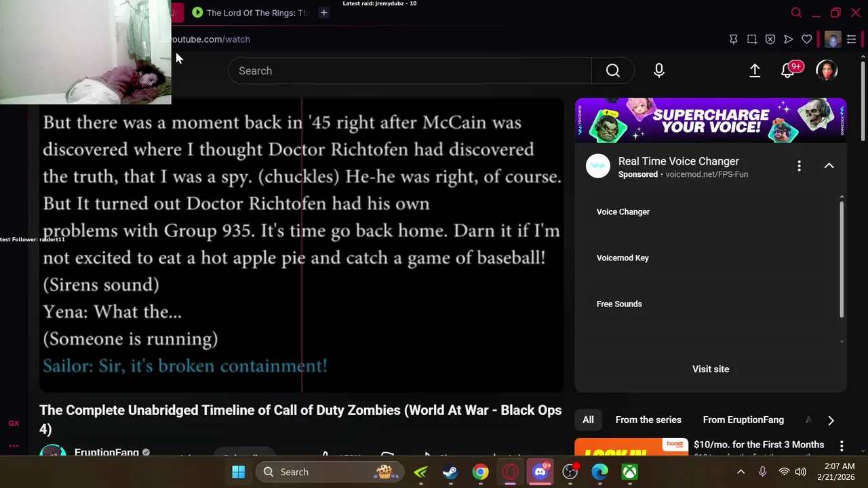868x488 pixels.
Task: Open Microsoft Edge from taskbar
Action: click(x=600, y=472)
